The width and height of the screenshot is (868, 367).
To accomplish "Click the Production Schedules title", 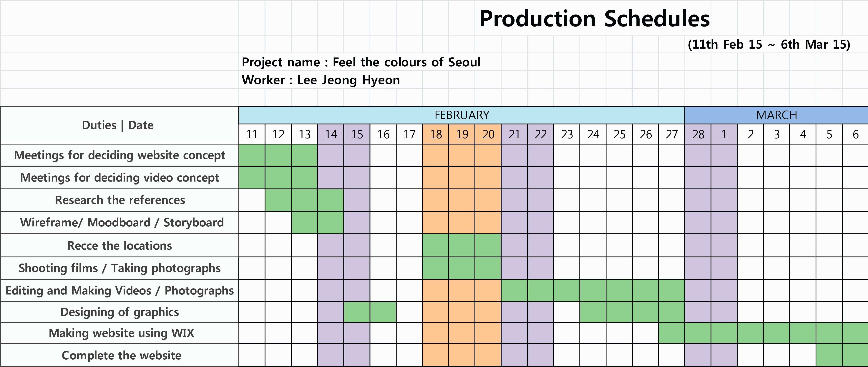I will pyautogui.click(x=594, y=19).
